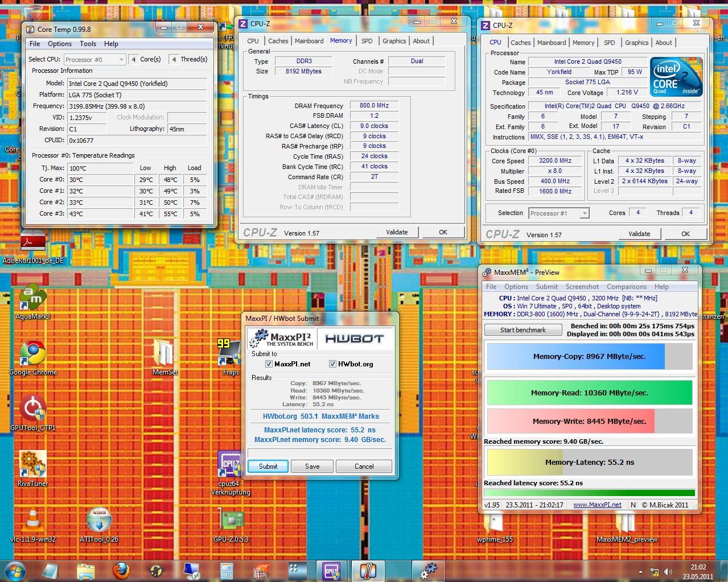
Task: Click the Core Temp Frequency value field
Action: click(x=137, y=106)
